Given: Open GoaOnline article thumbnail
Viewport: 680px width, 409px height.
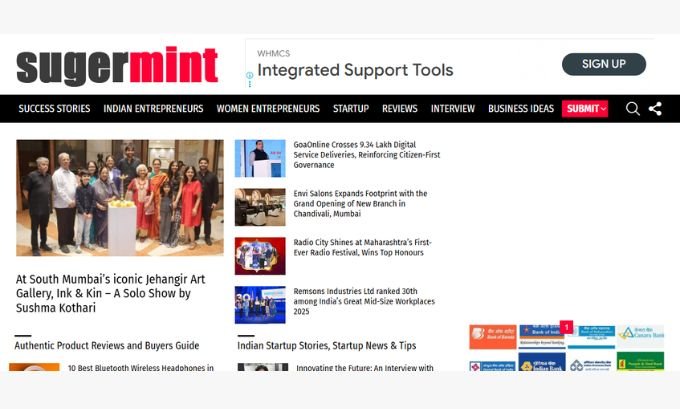Looking at the screenshot, I should (x=260, y=158).
